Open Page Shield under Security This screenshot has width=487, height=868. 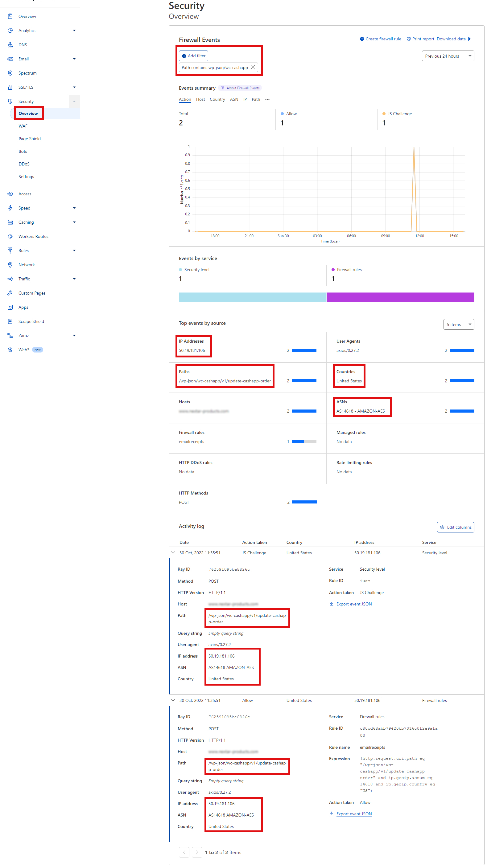30,138
